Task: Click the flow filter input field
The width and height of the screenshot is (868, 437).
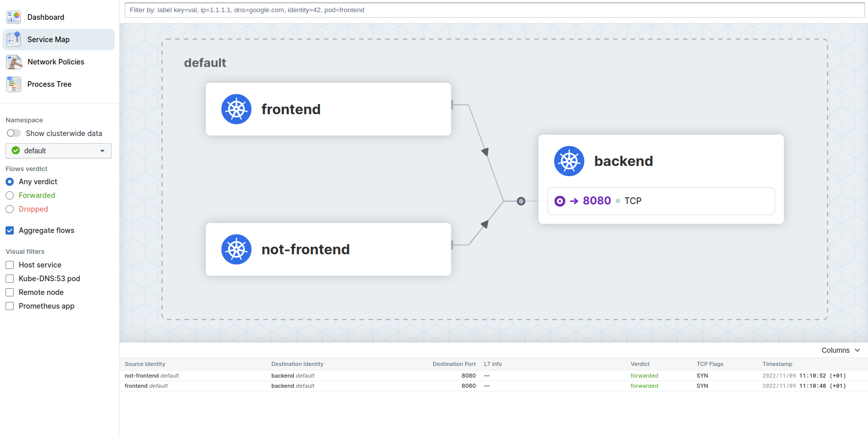Action: 494,10
